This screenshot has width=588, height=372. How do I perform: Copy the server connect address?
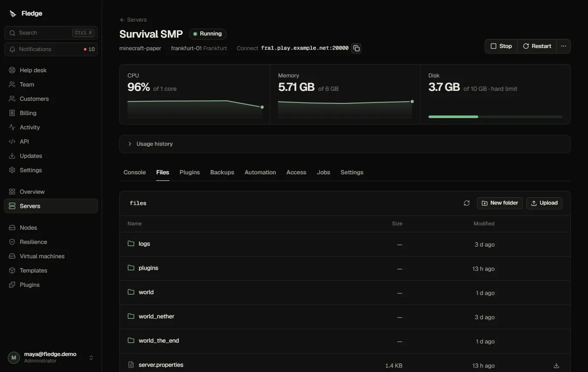click(x=356, y=48)
